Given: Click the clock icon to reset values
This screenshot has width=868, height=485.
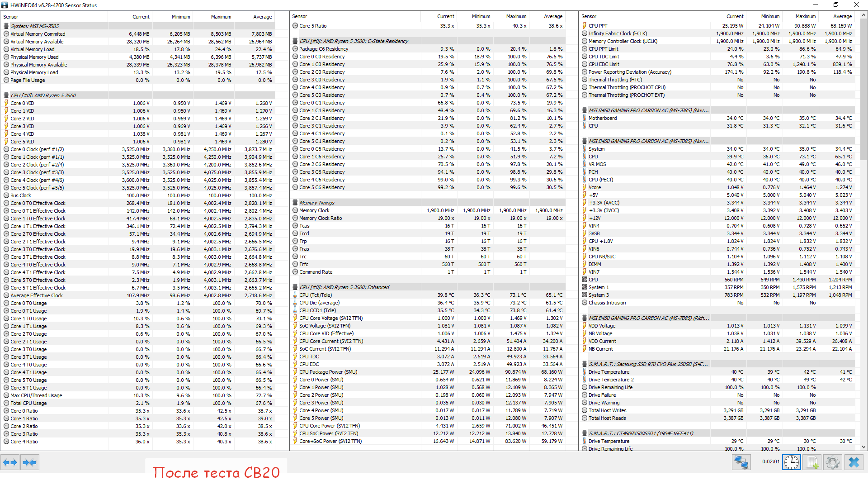Looking at the screenshot, I should click(792, 462).
